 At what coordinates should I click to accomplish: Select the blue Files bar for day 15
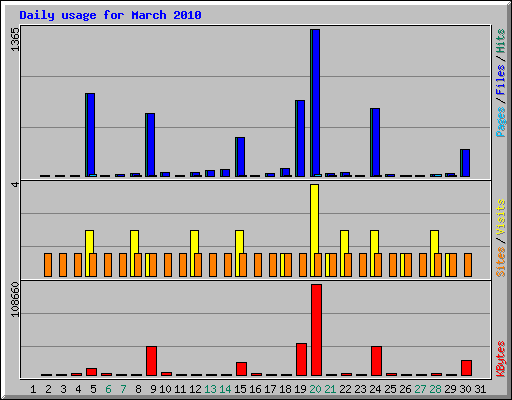pos(241,157)
